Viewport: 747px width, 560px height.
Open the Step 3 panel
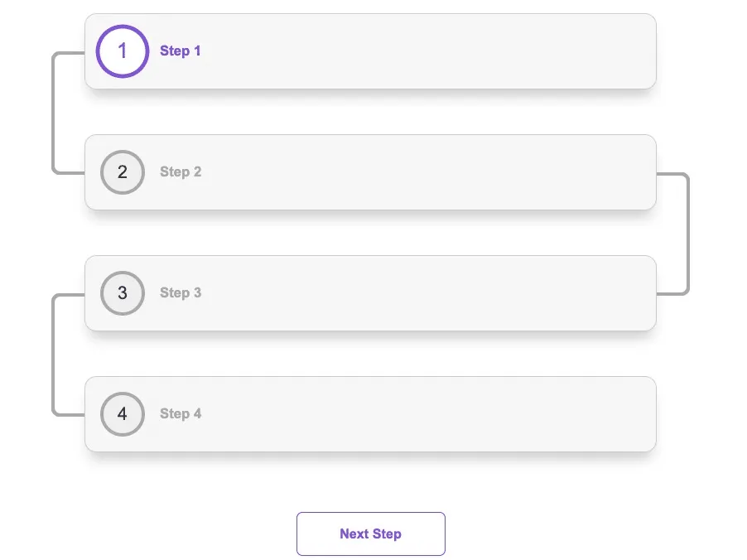(370, 293)
